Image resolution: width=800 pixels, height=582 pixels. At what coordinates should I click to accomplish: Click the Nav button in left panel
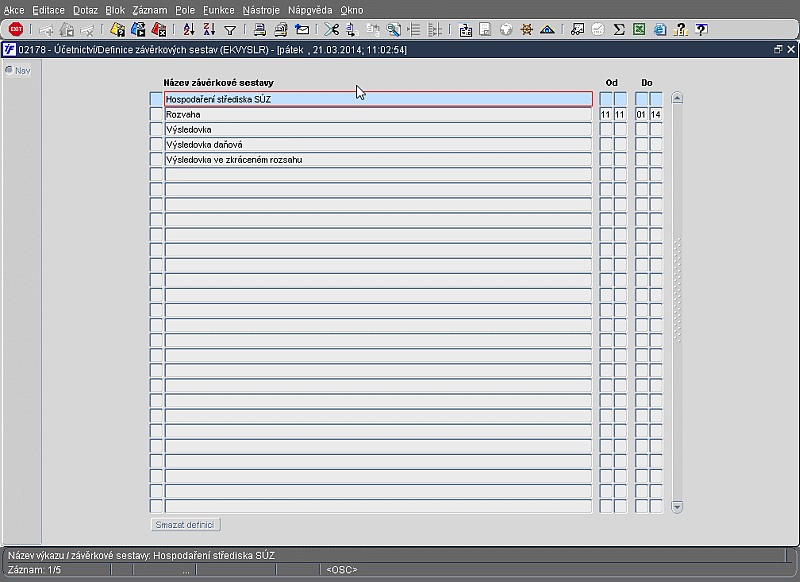tap(18, 70)
